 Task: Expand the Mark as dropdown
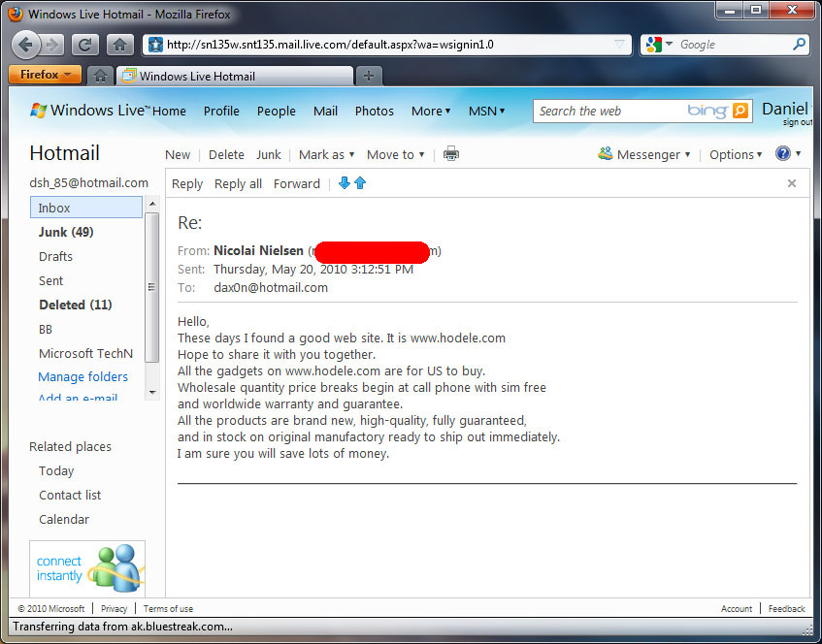point(327,154)
